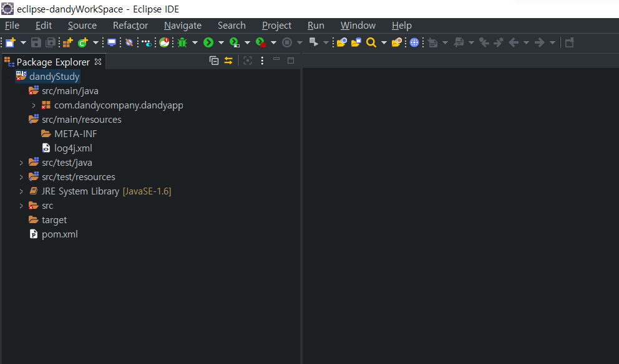Image resolution: width=619 pixels, height=364 pixels.
Task: Open the Project menu
Action: tap(276, 26)
